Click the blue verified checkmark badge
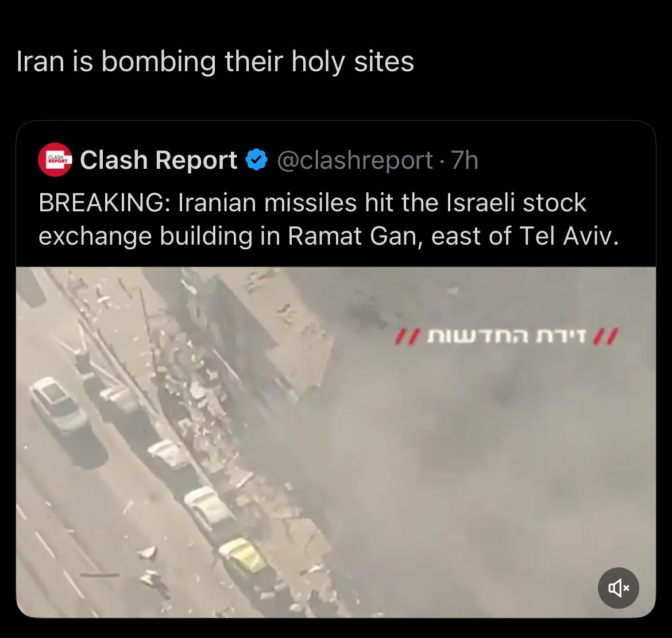Image resolution: width=672 pixels, height=638 pixels. 256,160
